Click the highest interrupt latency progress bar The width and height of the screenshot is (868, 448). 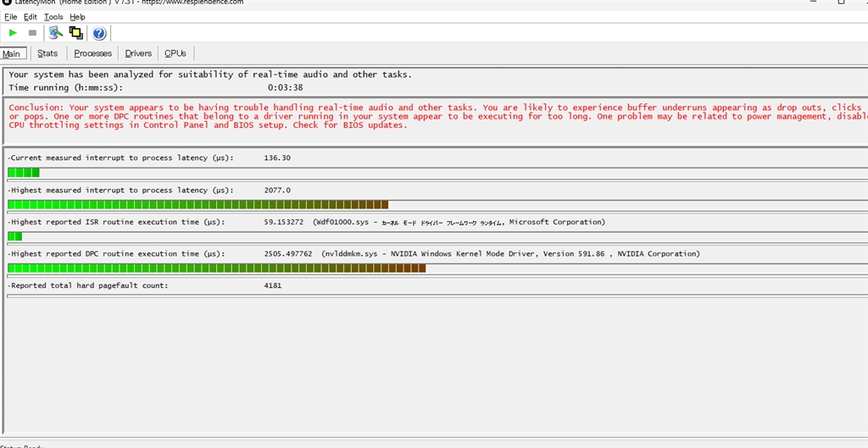click(x=437, y=205)
